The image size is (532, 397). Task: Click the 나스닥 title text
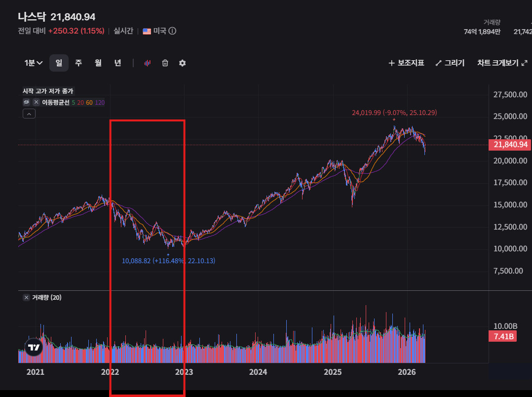[33, 17]
